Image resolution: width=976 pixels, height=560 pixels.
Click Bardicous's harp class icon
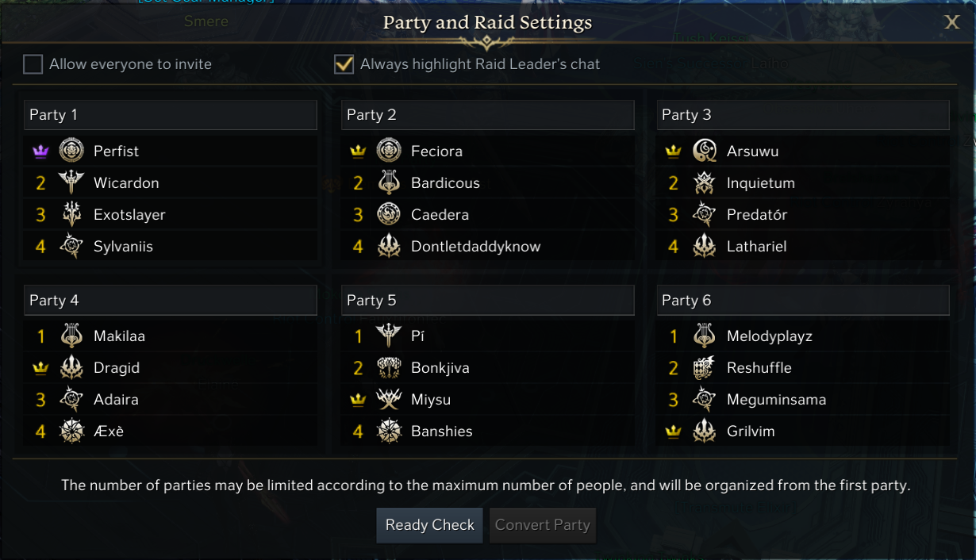(x=389, y=183)
